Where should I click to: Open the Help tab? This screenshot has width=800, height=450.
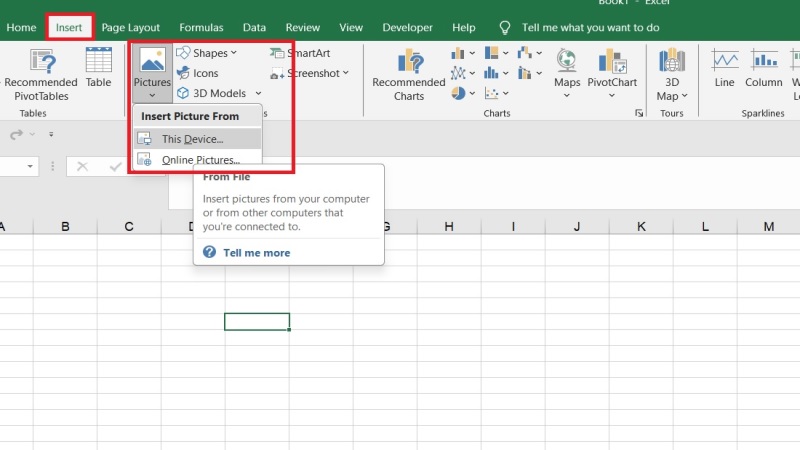(463, 28)
